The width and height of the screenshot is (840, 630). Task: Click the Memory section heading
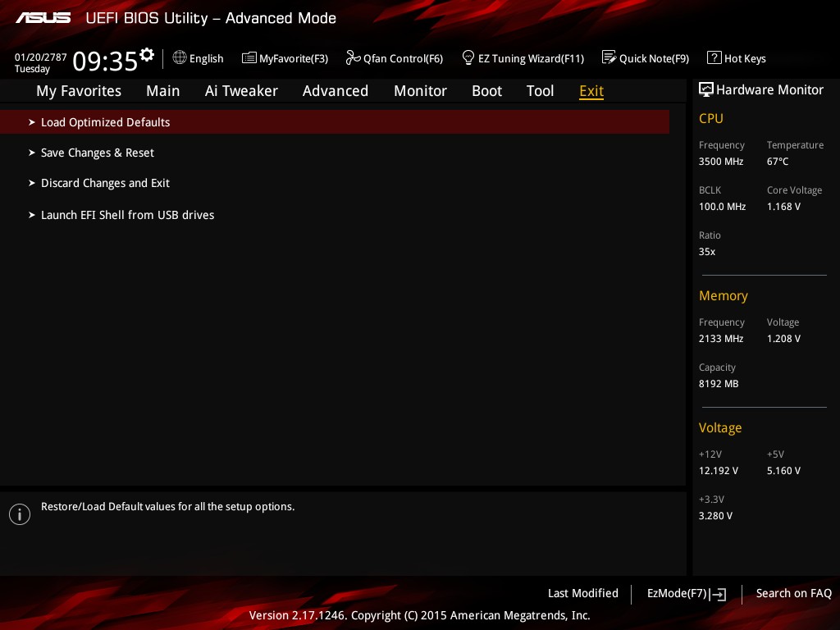click(x=724, y=295)
